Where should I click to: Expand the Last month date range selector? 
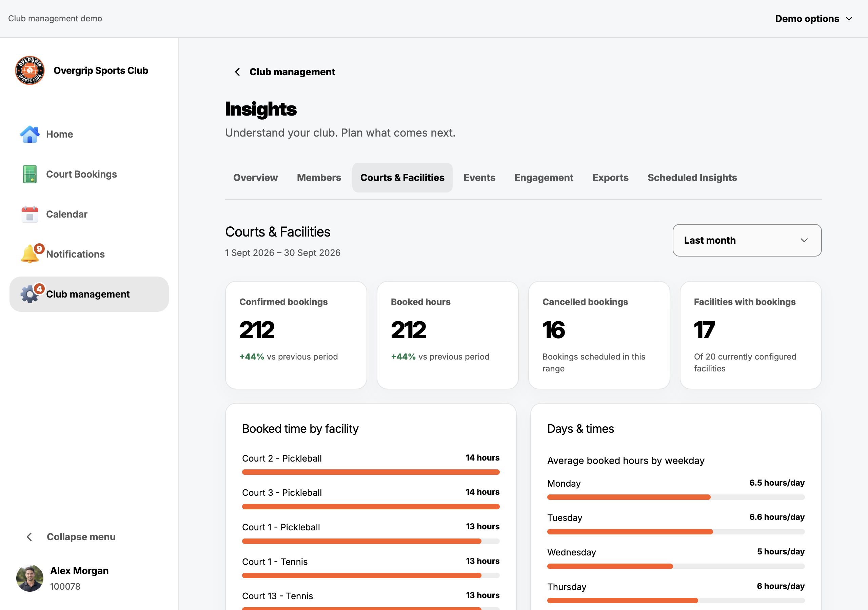747,240
